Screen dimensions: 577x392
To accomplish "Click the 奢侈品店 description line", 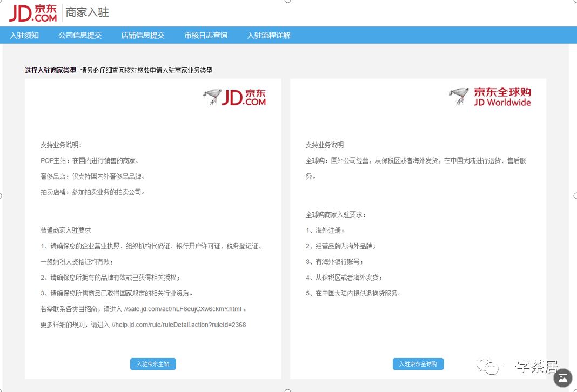I will (93, 176).
